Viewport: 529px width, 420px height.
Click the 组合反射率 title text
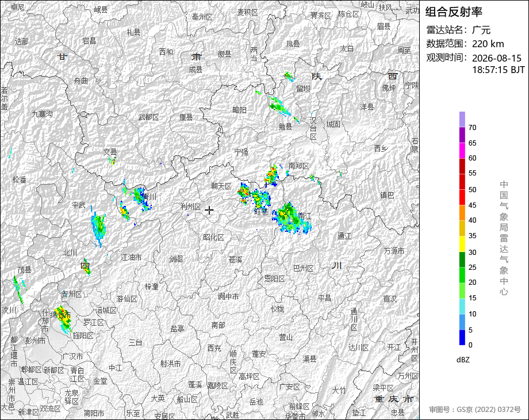(454, 12)
